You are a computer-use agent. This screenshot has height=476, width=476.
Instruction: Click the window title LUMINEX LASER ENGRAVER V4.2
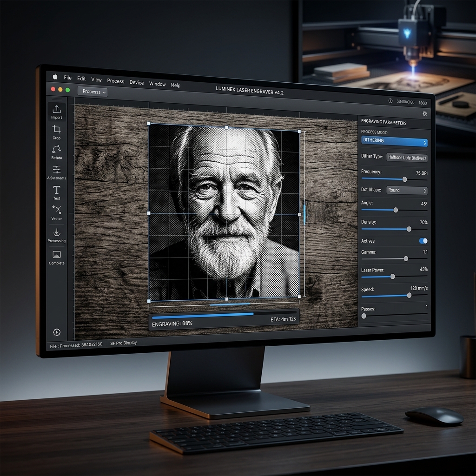(250, 91)
